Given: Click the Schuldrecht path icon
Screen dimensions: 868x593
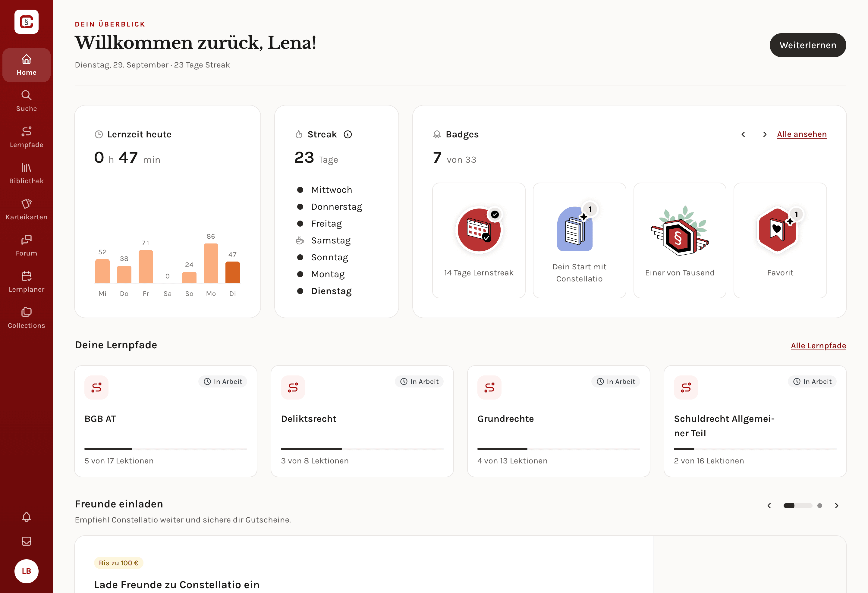Looking at the screenshot, I should (686, 387).
